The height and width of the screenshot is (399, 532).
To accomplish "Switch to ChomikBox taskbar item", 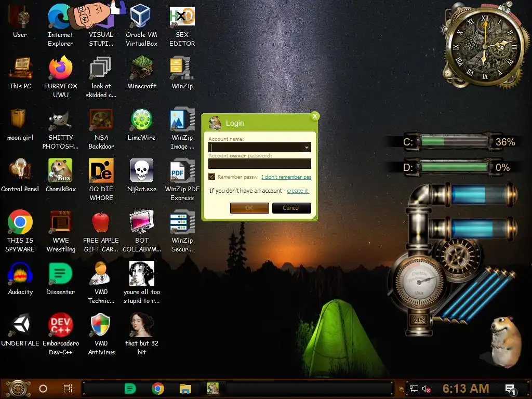I will [x=213, y=389].
